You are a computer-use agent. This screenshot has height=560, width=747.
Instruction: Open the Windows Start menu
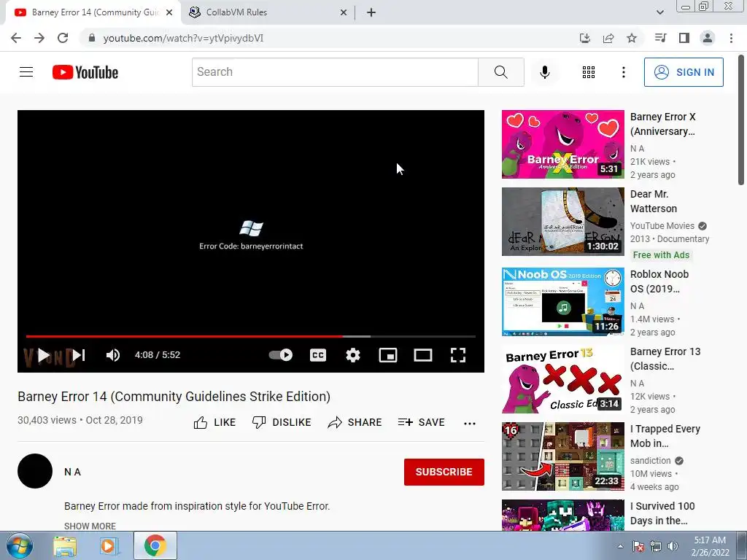click(x=19, y=545)
